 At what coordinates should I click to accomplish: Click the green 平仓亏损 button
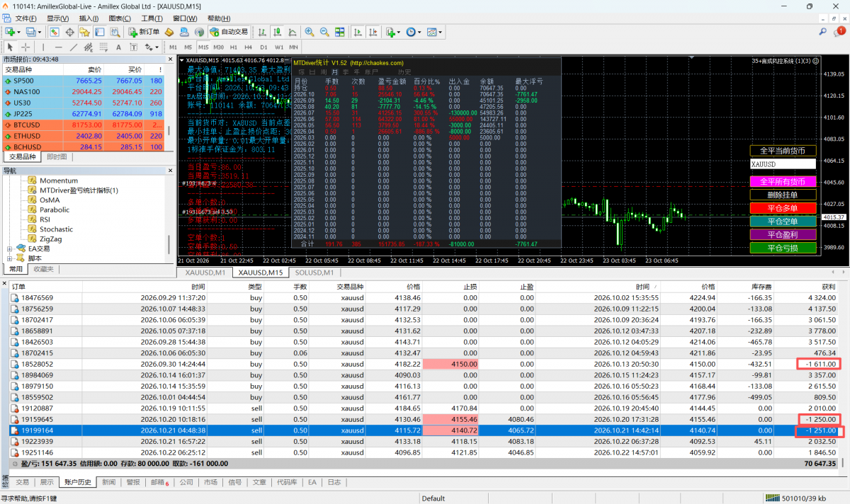tap(783, 248)
